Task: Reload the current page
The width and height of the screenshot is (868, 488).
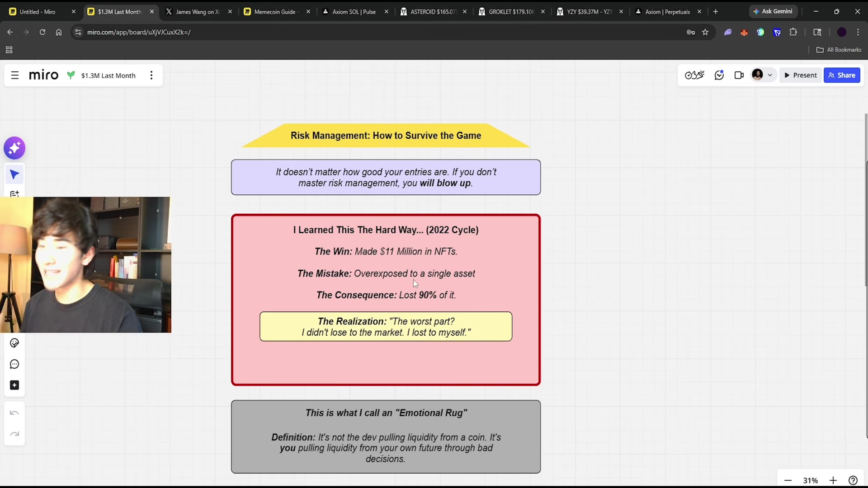Action: 42,32
